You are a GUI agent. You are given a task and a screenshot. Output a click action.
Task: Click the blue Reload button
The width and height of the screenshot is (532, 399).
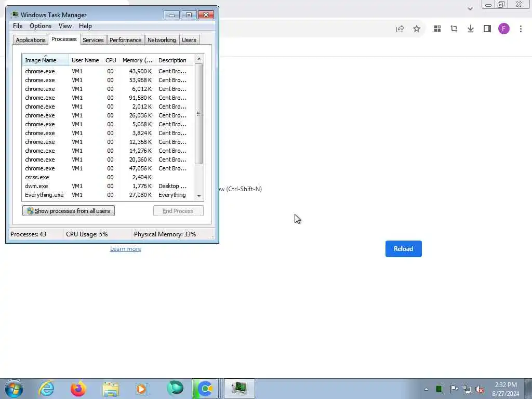coord(403,249)
